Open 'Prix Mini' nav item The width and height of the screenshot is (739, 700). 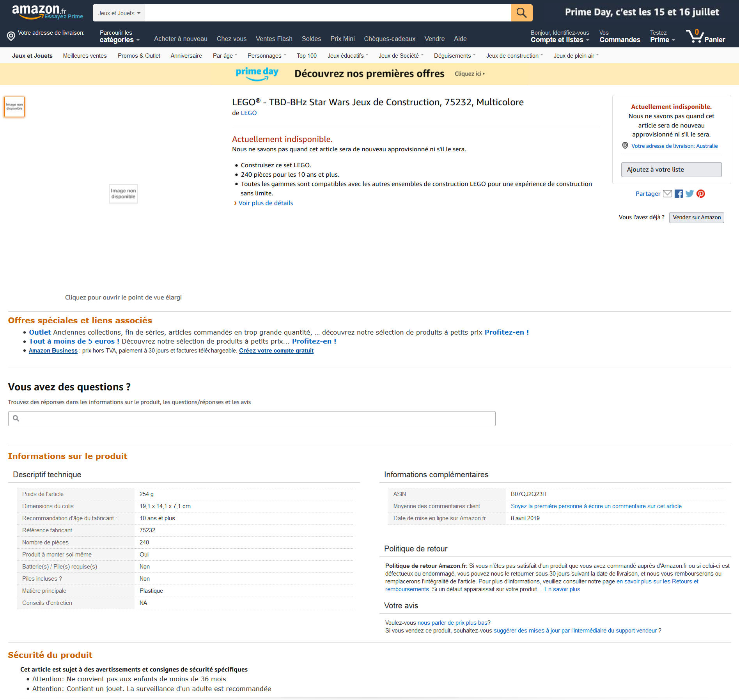tap(342, 39)
